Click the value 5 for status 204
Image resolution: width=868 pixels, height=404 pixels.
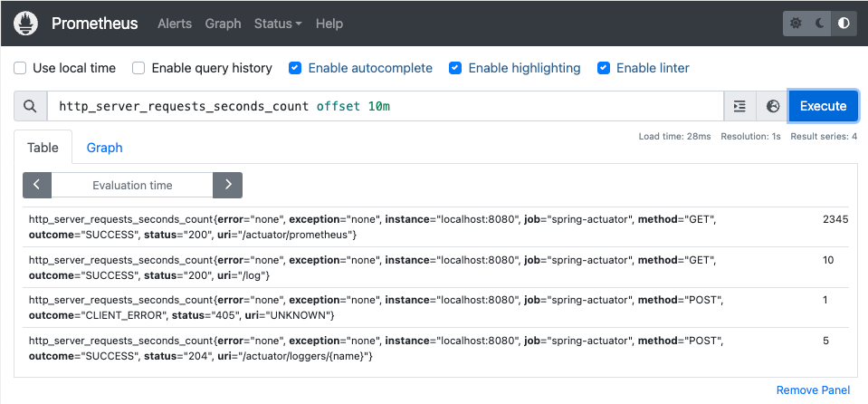826,341
